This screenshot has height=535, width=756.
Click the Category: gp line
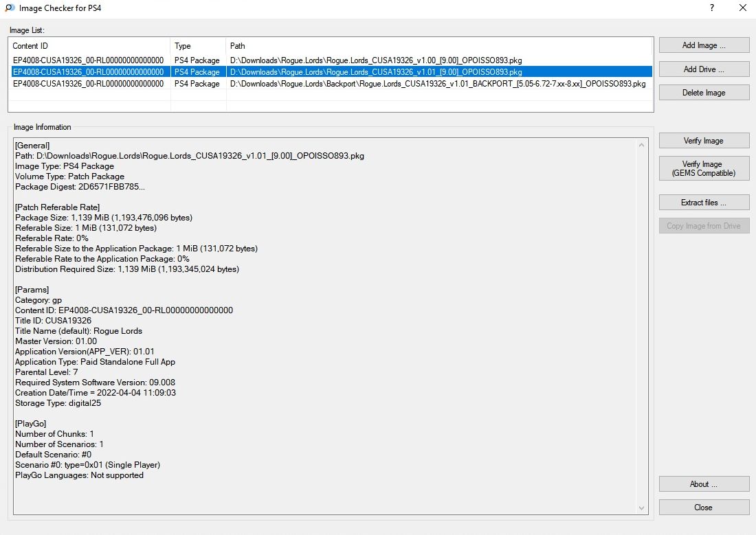(x=38, y=300)
